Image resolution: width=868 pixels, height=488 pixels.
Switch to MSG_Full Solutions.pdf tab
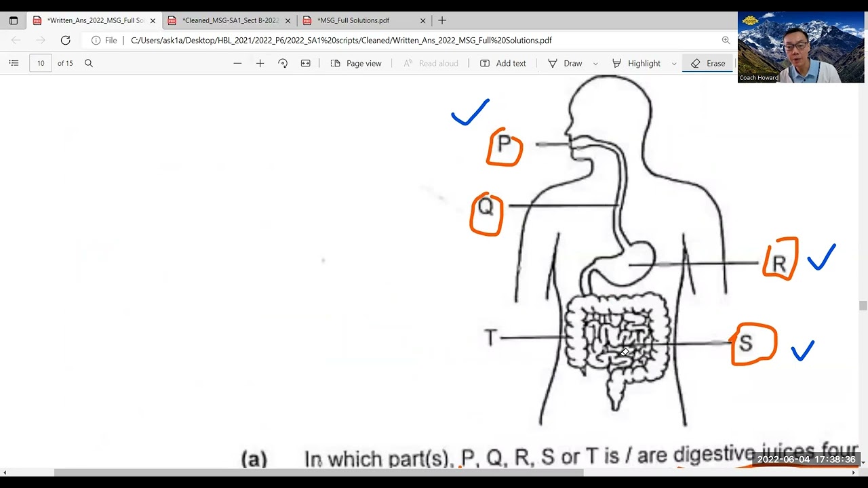366,20
